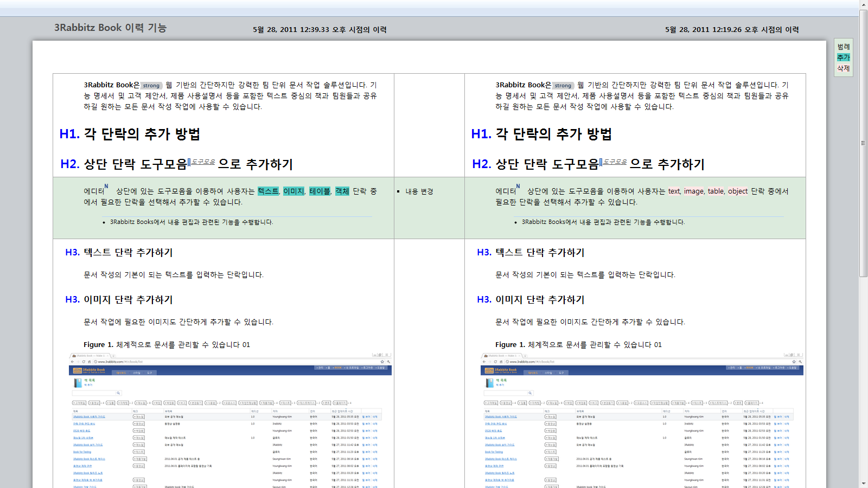Click the 12:19.26 오후 시점의 이력 column header
This screenshot has height=488, width=868.
732,30
